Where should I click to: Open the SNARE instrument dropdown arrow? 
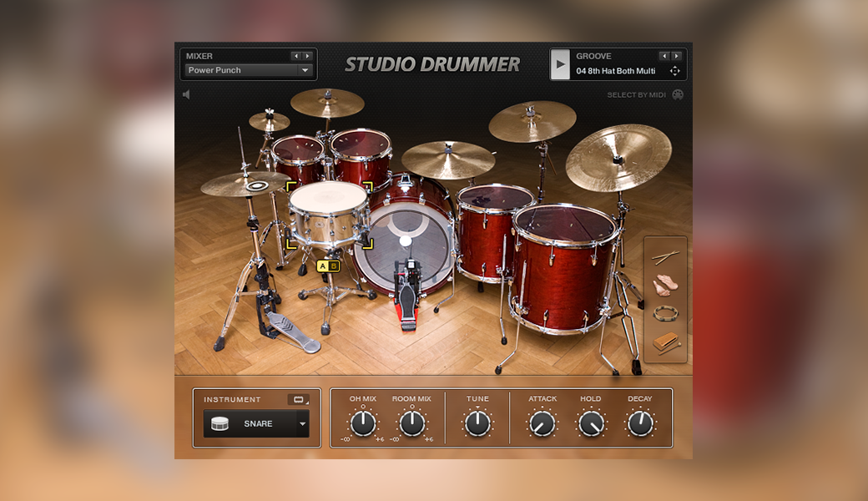click(303, 424)
